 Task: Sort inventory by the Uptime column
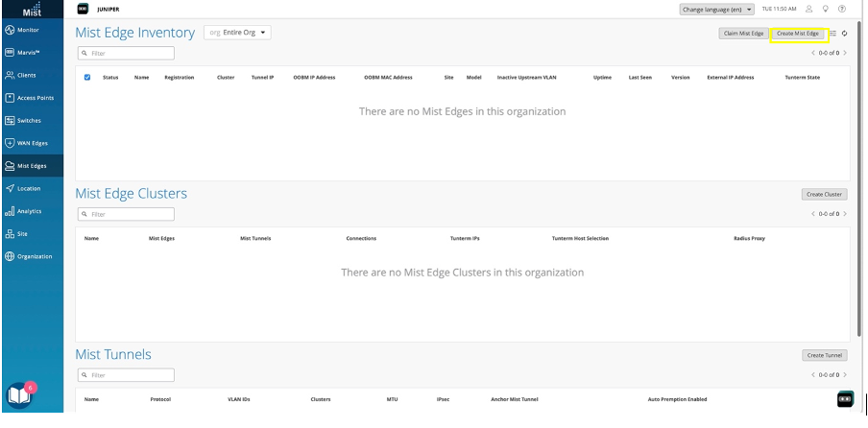click(x=602, y=77)
